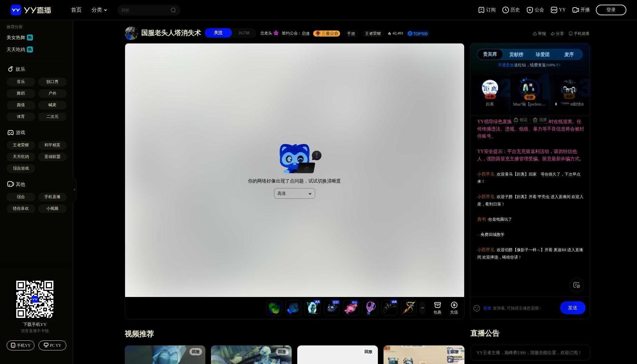Open the 高清 quality dropdown
The width and height of the screenshot is (637, 364).
point(295,193)
